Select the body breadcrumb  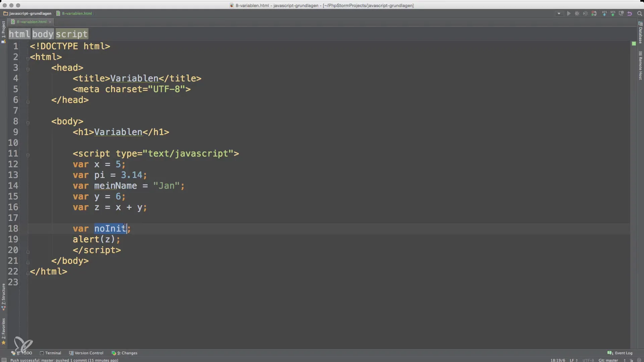pyautogui.click(x=43, y=34)
